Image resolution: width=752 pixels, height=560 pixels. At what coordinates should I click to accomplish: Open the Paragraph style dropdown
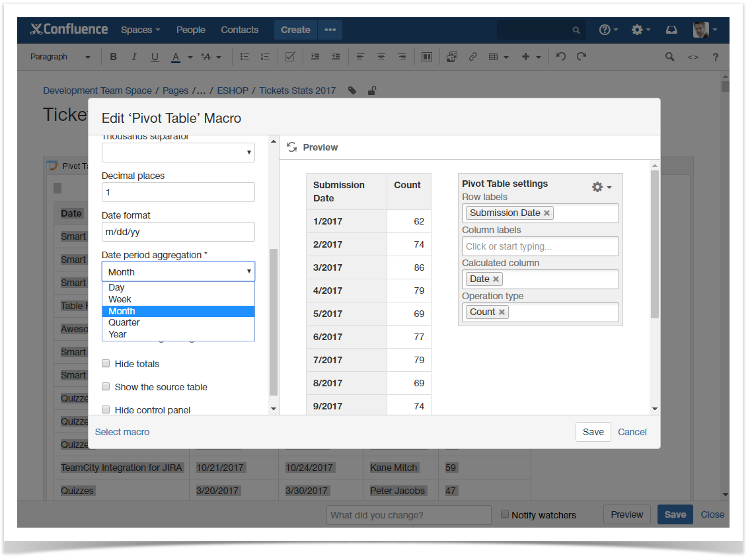click(x=59, y=57)
